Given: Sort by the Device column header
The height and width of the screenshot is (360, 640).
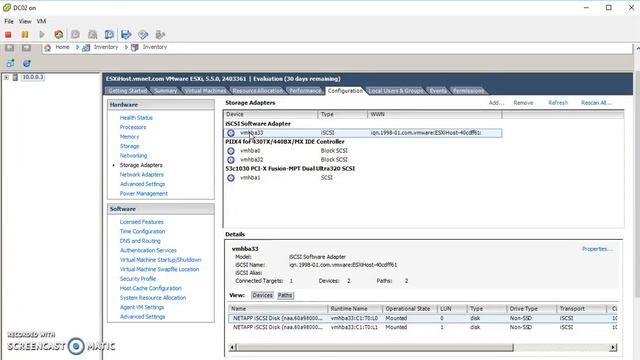Looking at the screenshot, I should (x=271, y=115).
